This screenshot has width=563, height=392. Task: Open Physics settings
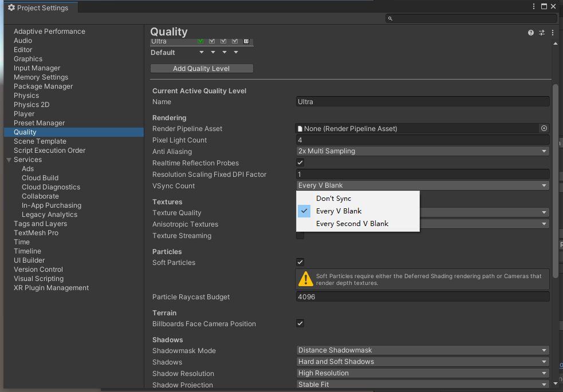[26, 96]
